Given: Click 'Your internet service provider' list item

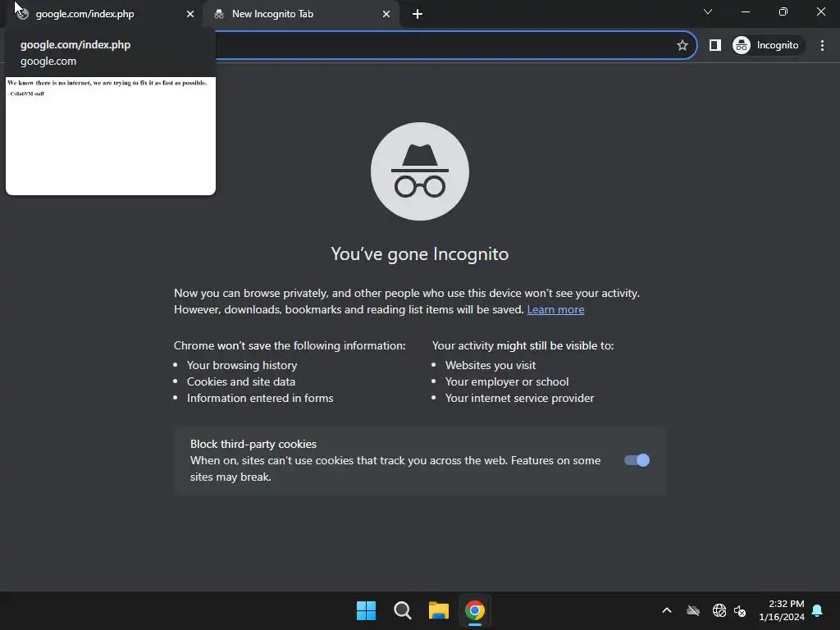Looking at the screenshot, I should pos(519,398).
